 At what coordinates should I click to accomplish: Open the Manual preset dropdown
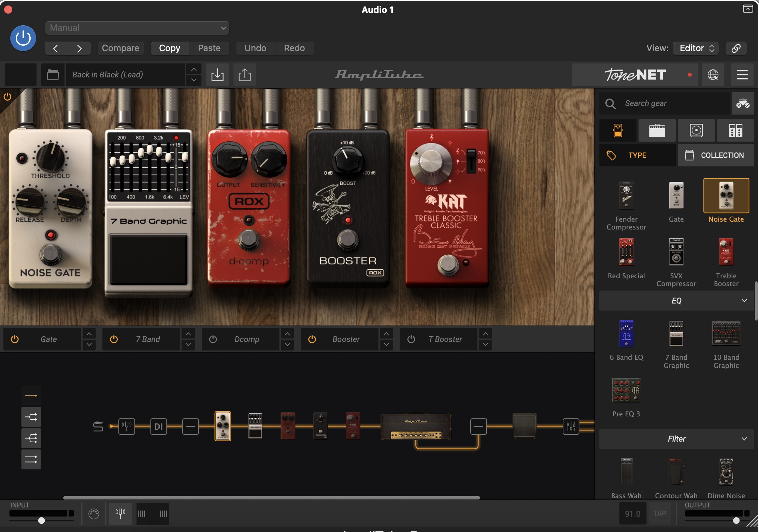pyautogui.click(x=137, y=28)
